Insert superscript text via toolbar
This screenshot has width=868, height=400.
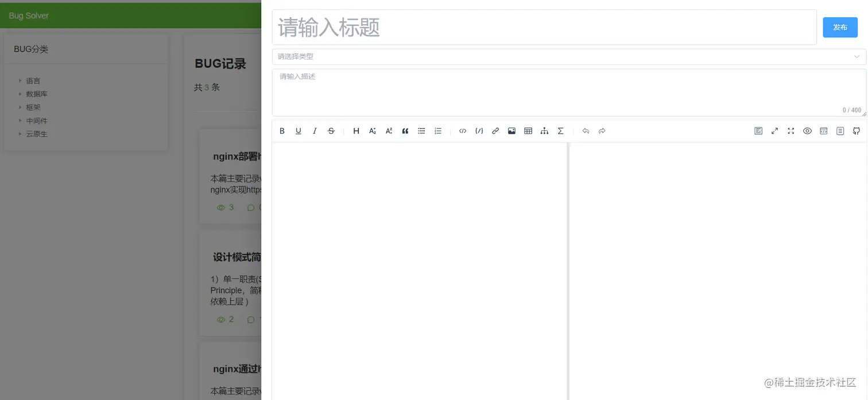(x=389, y=131)
